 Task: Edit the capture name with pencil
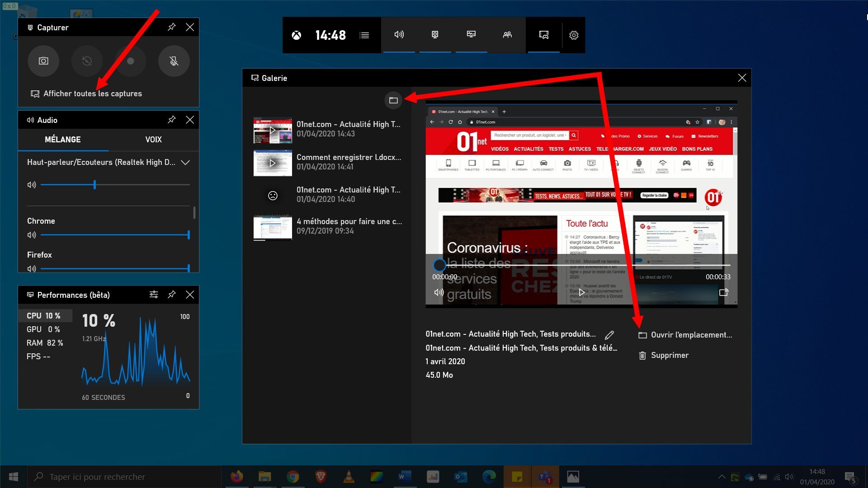(609, 335)
